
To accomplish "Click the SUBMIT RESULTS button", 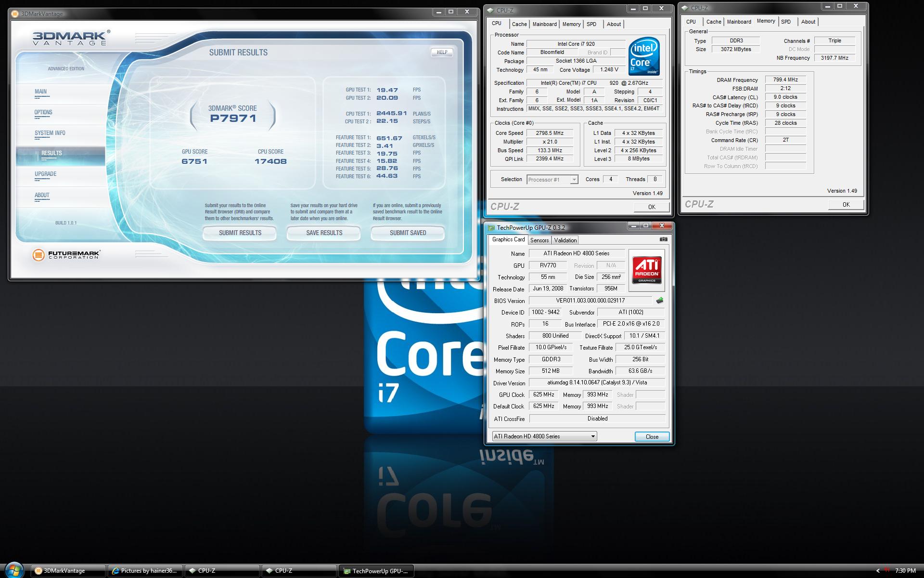I will (x=240, y=233).
